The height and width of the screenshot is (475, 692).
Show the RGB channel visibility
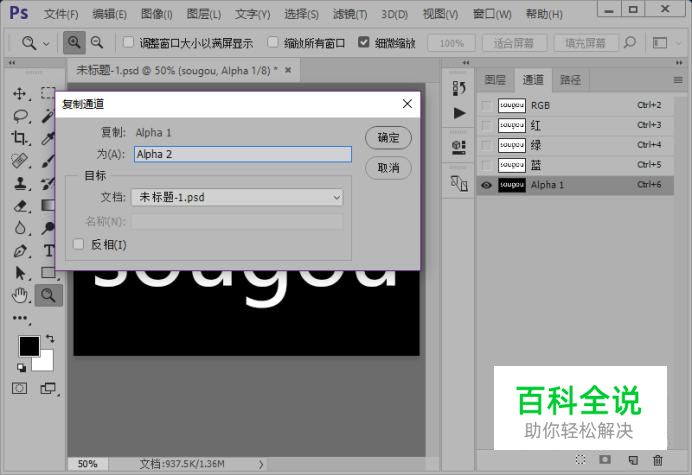tap(486, 106)
